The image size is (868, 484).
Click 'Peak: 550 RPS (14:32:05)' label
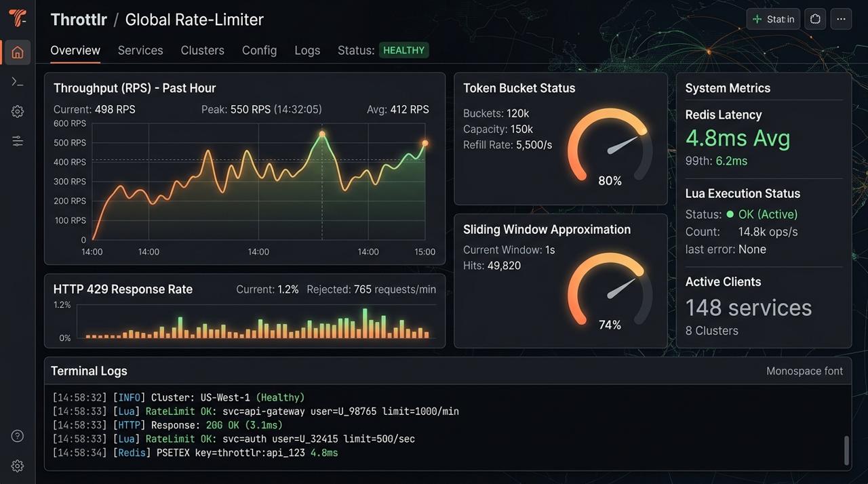(x=262, y=109)
